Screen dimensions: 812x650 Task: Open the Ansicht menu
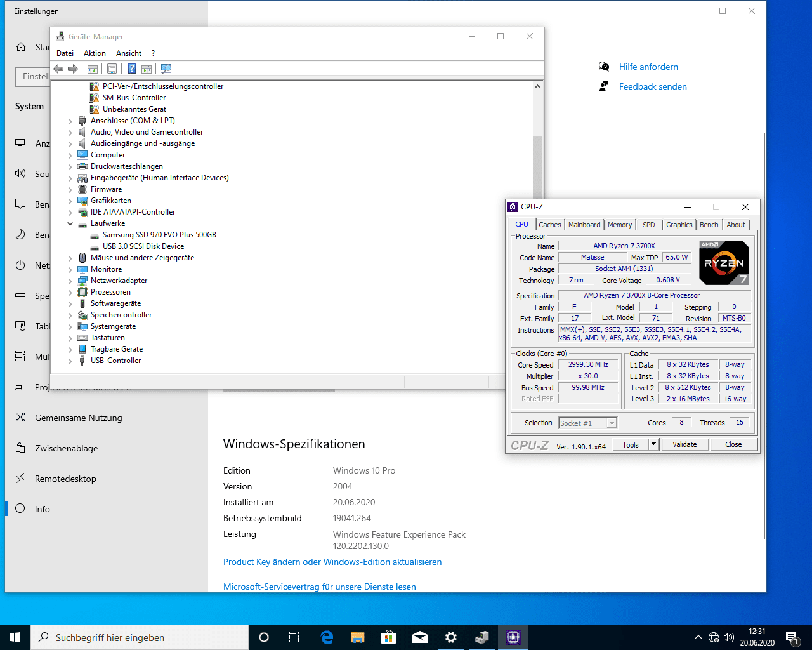point(129,53)
